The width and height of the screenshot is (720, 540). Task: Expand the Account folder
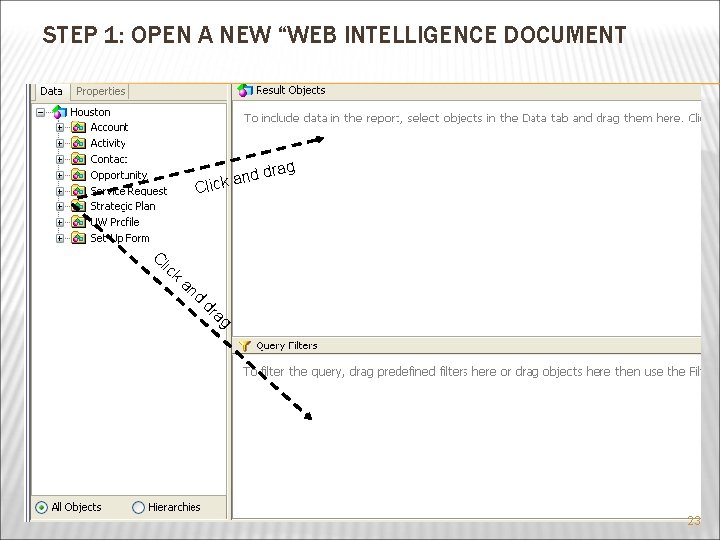point(60,128)
